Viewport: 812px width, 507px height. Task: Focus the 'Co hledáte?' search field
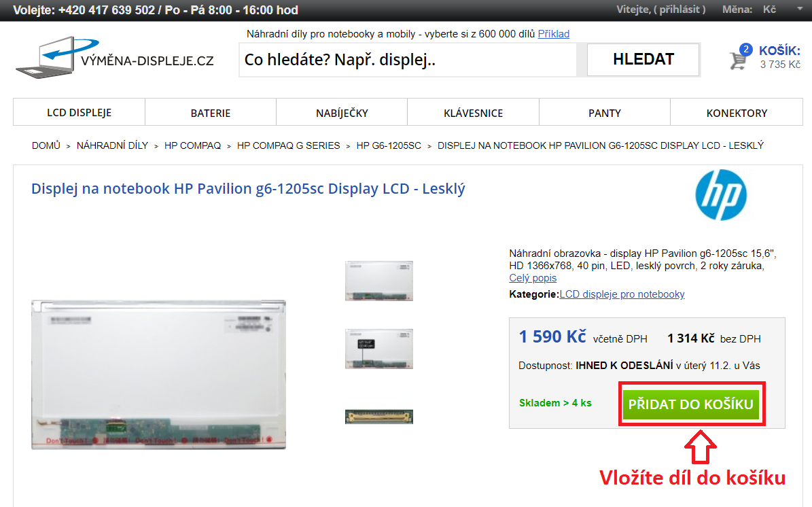pos(408,60)
